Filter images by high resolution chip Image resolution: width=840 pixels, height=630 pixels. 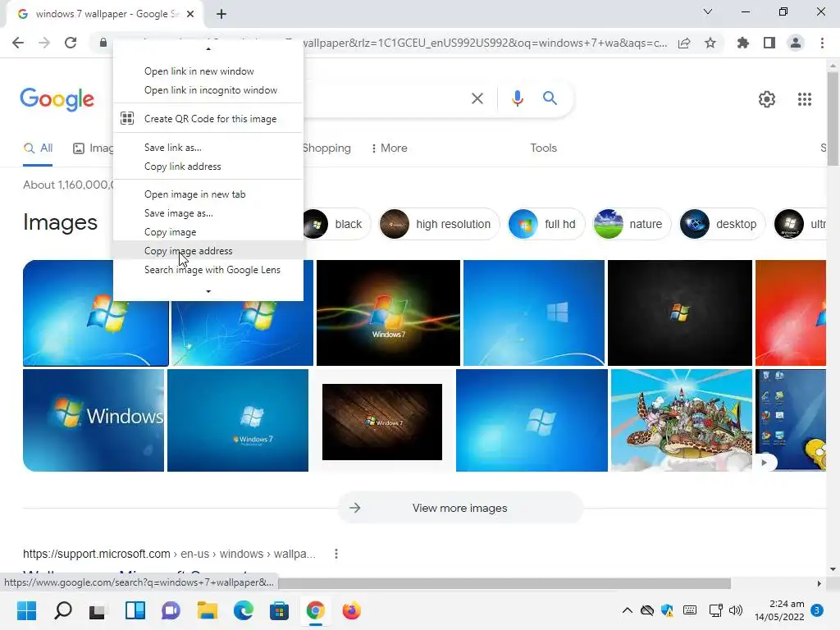(x=439, y=224)
